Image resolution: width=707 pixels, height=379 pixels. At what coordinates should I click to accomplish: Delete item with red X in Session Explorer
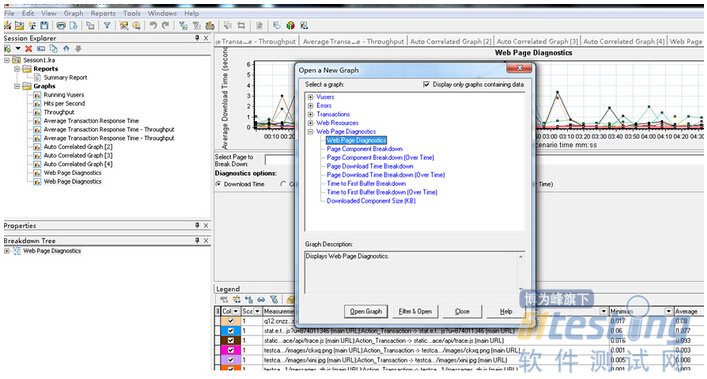pyautogui.click(x=28, y=49)
